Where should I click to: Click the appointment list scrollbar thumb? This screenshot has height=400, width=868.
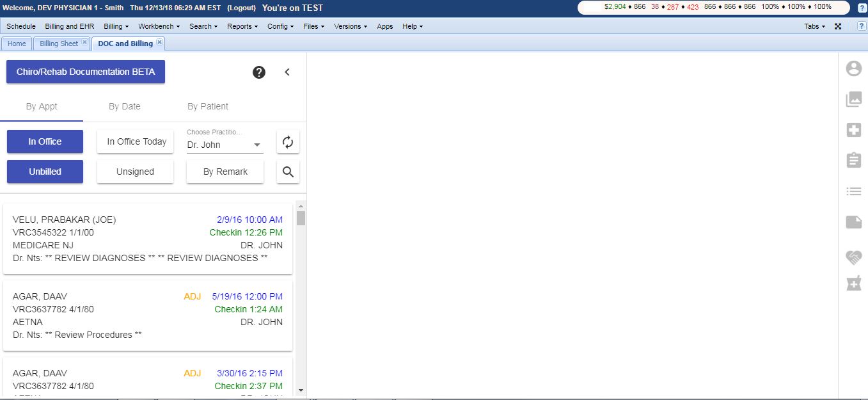point(301,218)
